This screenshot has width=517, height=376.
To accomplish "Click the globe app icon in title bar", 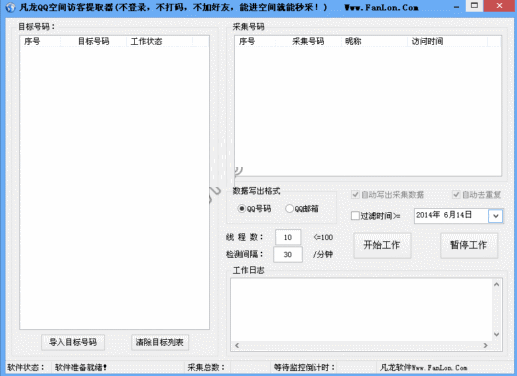I will [x=10, y=7].
